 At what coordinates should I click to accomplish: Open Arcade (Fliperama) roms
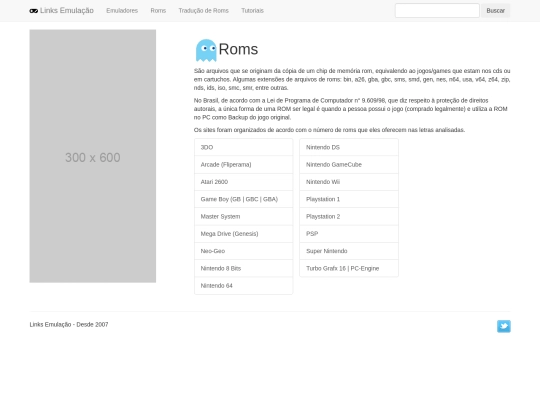(x=243, y=165)
